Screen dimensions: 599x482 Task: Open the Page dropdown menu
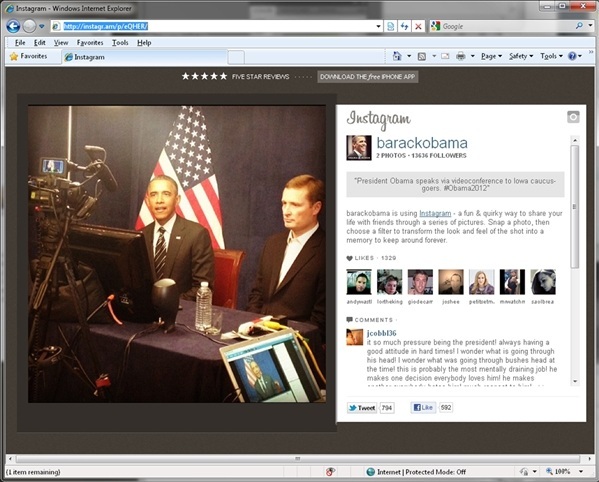491,56
